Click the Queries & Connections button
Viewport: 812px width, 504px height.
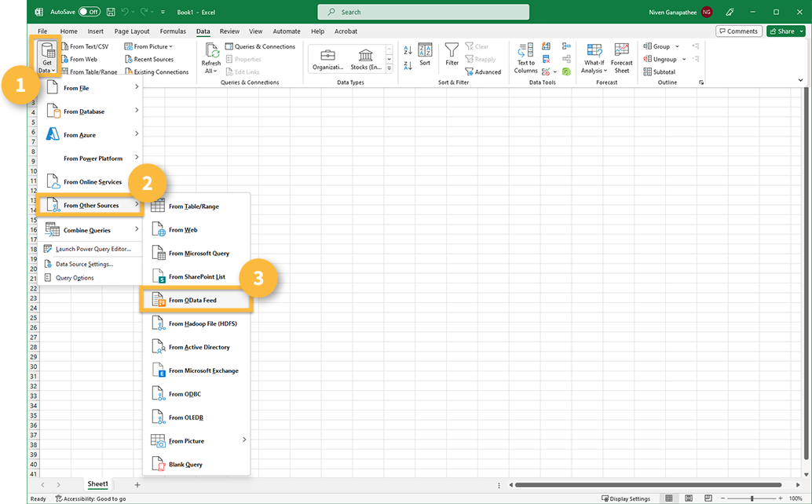tap(260, 46)
